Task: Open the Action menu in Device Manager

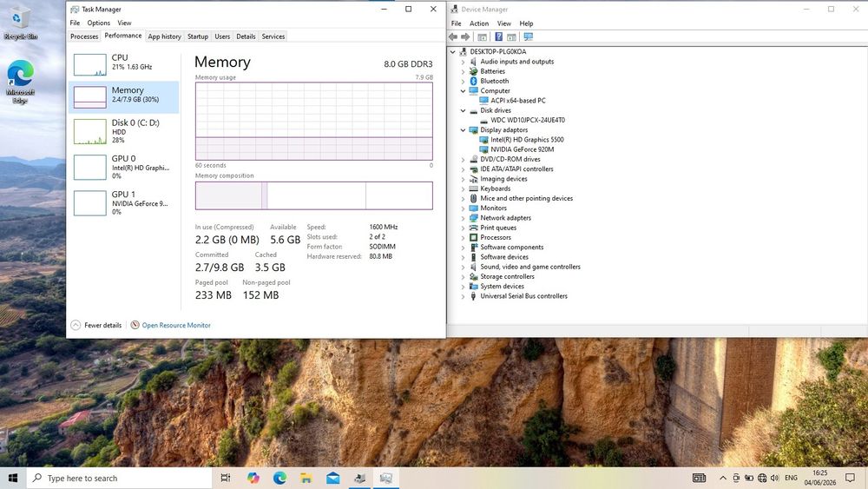Action: coord(479,23)
